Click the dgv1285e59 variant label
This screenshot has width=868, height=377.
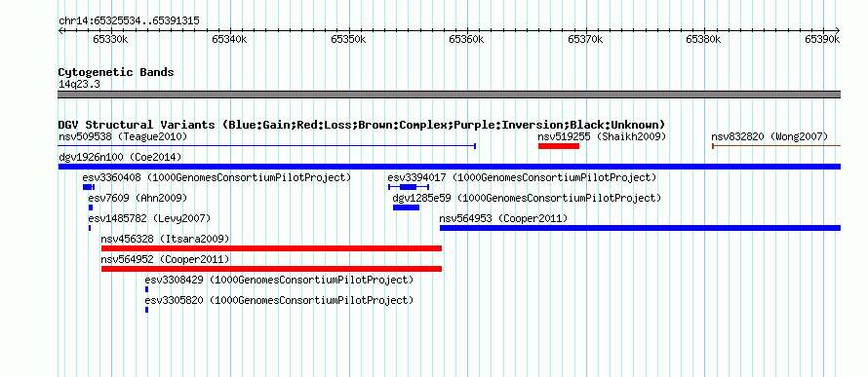(527, 198)
